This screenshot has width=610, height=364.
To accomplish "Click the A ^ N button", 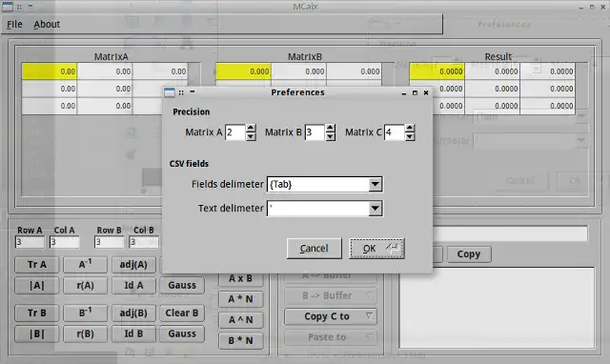I will [x=241, y=320].
